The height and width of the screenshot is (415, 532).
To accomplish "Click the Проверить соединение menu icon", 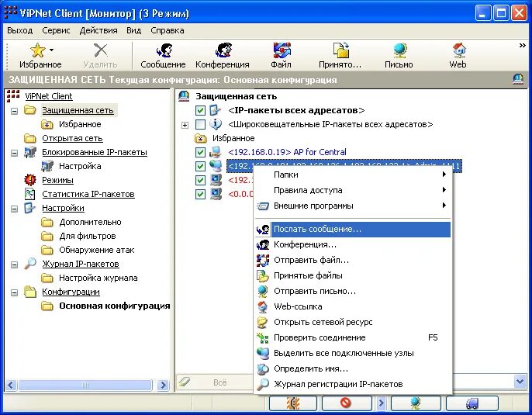I will (x=263, y=337).
